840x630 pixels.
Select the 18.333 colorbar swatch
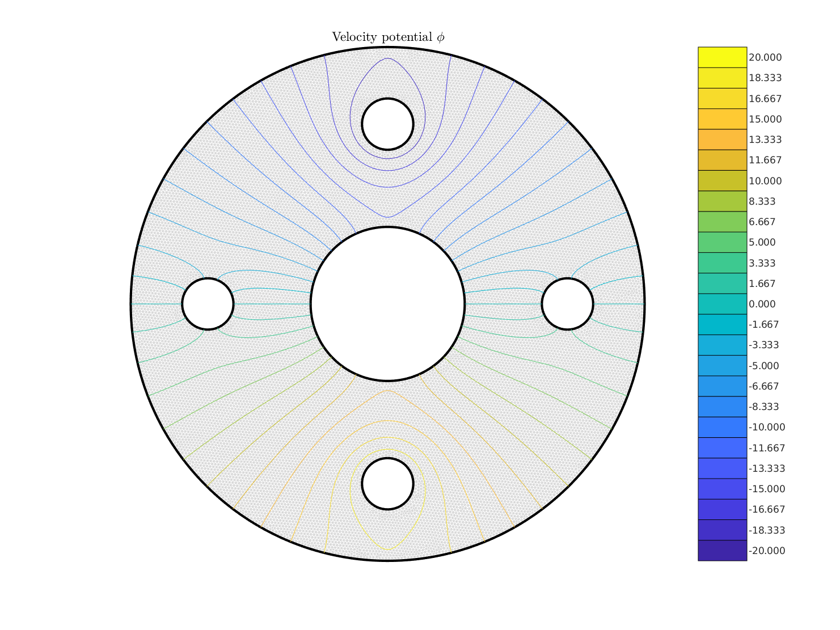(722, 78)
